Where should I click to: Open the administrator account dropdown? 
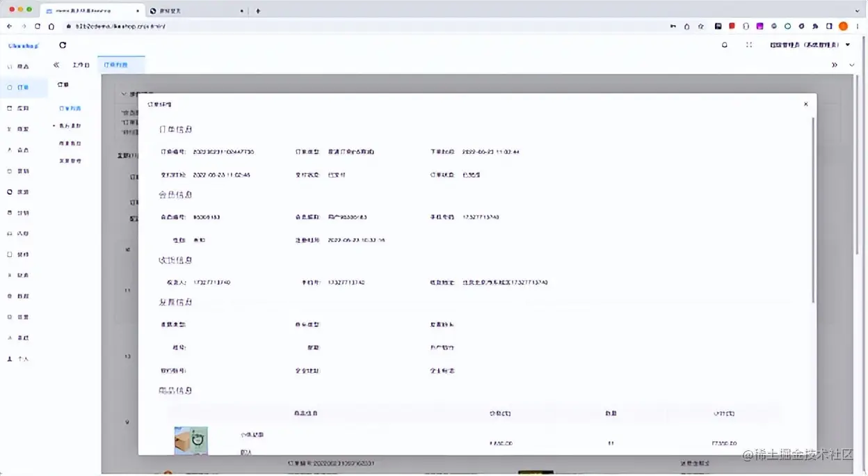coord(810,45)
